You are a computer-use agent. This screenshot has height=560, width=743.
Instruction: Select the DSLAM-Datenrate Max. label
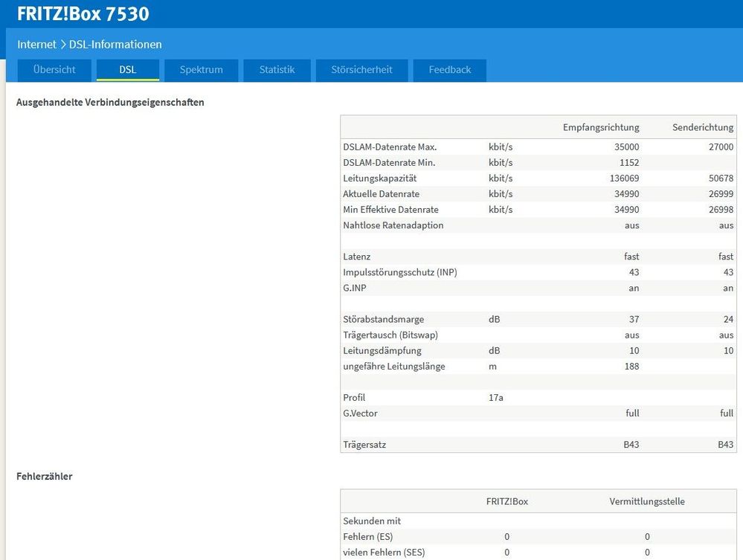[390, 147]
